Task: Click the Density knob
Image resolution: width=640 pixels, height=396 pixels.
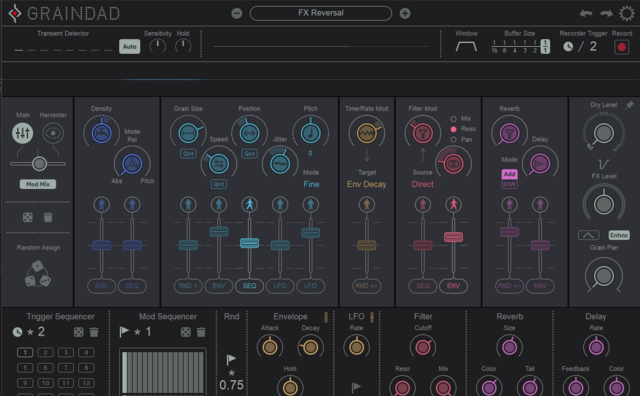Action: pyautogui.click(x=102, y=133)
